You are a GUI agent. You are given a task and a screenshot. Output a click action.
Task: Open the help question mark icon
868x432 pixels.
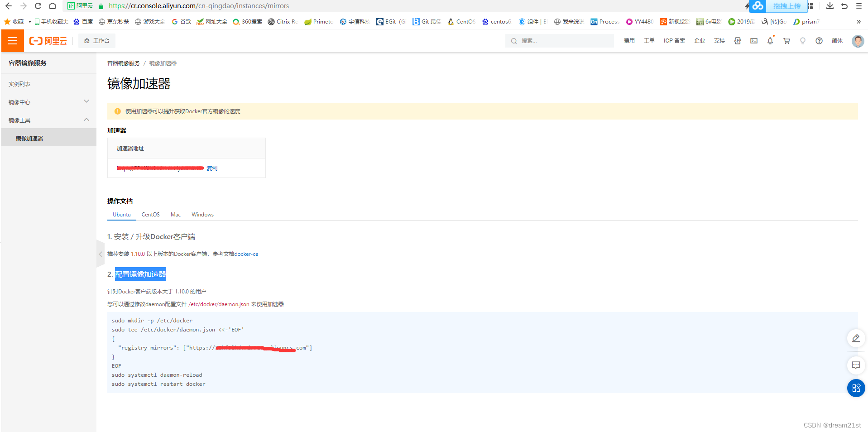point(819,41)
